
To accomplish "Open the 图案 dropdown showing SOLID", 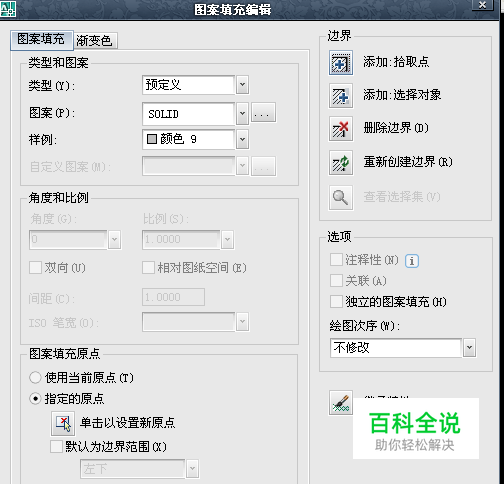I will click(242, 114).
